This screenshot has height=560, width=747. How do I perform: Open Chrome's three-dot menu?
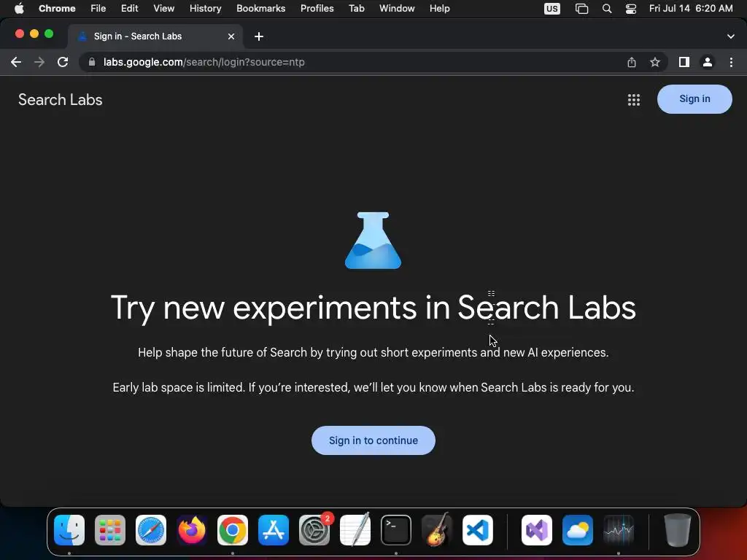point(731,62)
